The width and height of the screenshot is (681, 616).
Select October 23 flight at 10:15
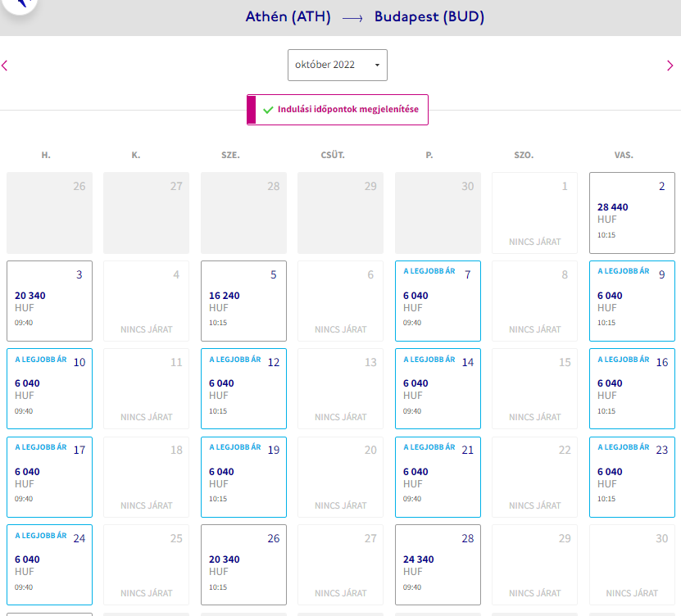(632, 477)
